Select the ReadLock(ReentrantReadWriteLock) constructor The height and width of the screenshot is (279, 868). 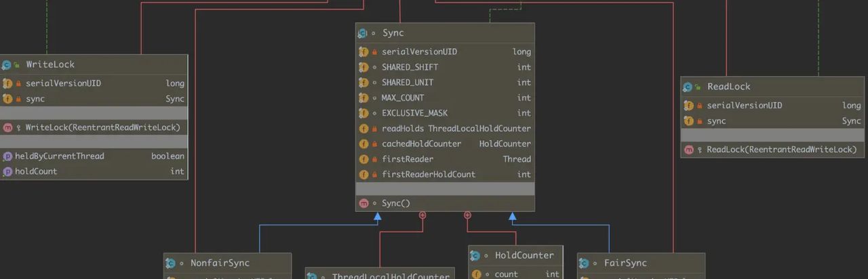(781, 150)
